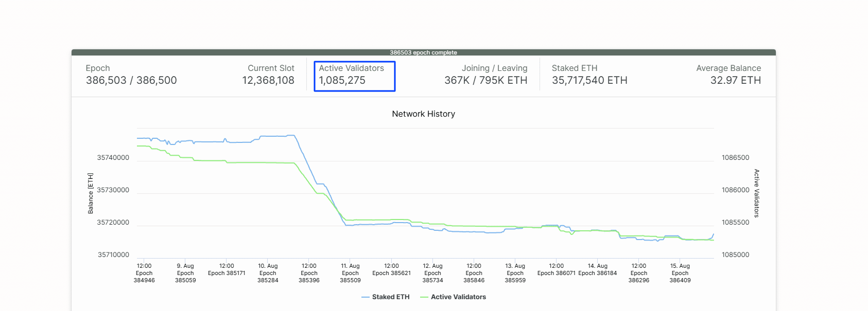Click the 12:00 Epoch 385846 axis label
The image size is (868, 311).
[474, 273]
